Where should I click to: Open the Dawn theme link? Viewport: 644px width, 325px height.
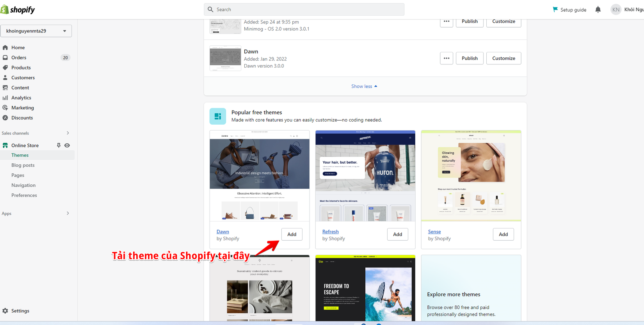pos(223,232)
